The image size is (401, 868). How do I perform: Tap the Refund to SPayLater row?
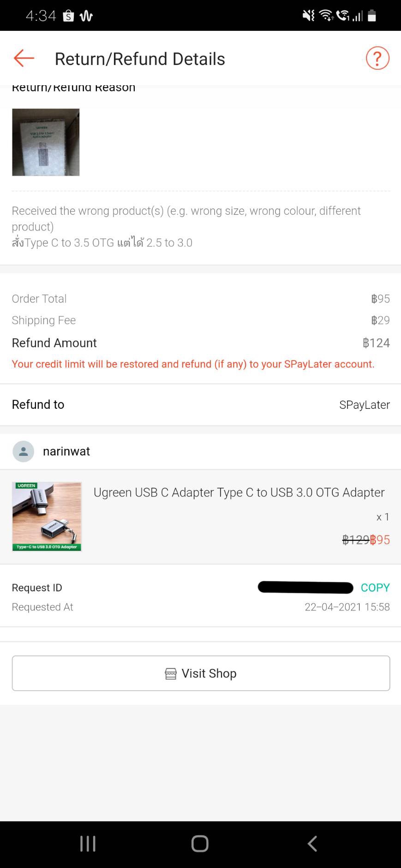tap(201, 405)
